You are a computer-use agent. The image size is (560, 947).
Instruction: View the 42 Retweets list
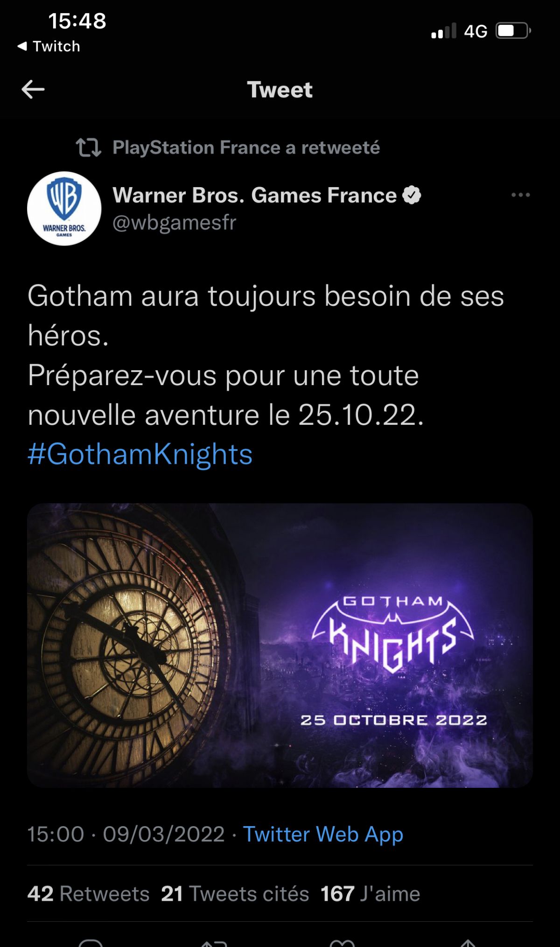pos(88,894)
